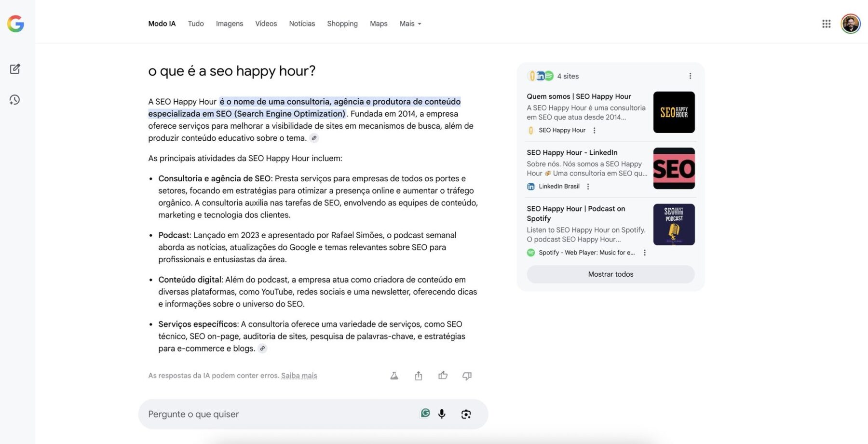Open the Google apps grid
The width and height of the screenshot is (868, 444).
point(826,24)
